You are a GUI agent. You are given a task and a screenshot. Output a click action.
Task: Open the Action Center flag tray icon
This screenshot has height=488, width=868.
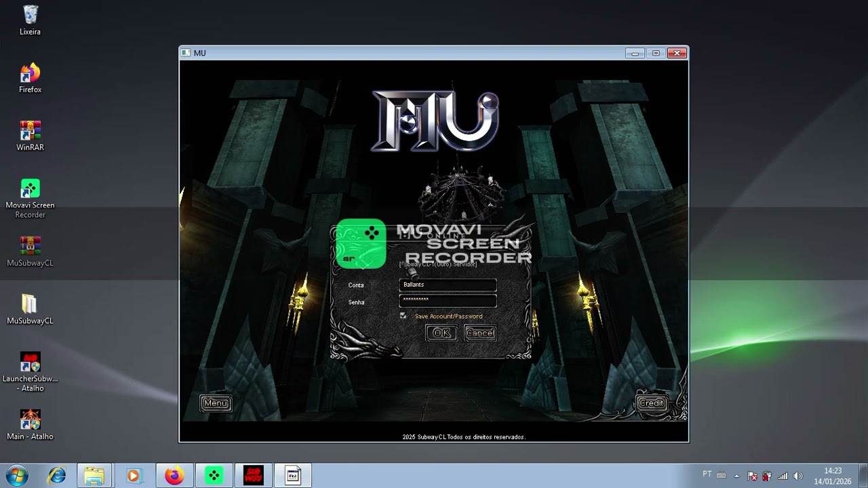coord(752,476)
